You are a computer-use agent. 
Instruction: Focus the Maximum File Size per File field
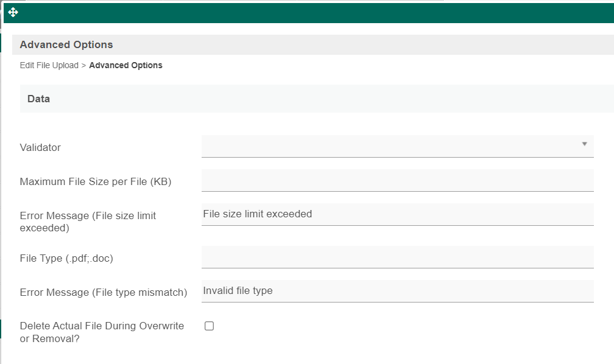click(x=397, y=180)
